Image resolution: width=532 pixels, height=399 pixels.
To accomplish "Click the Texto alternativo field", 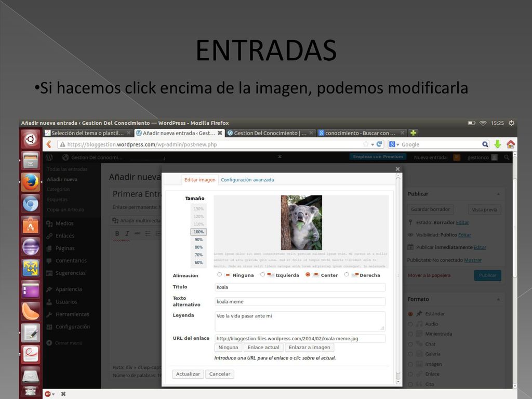I will 300,302.
